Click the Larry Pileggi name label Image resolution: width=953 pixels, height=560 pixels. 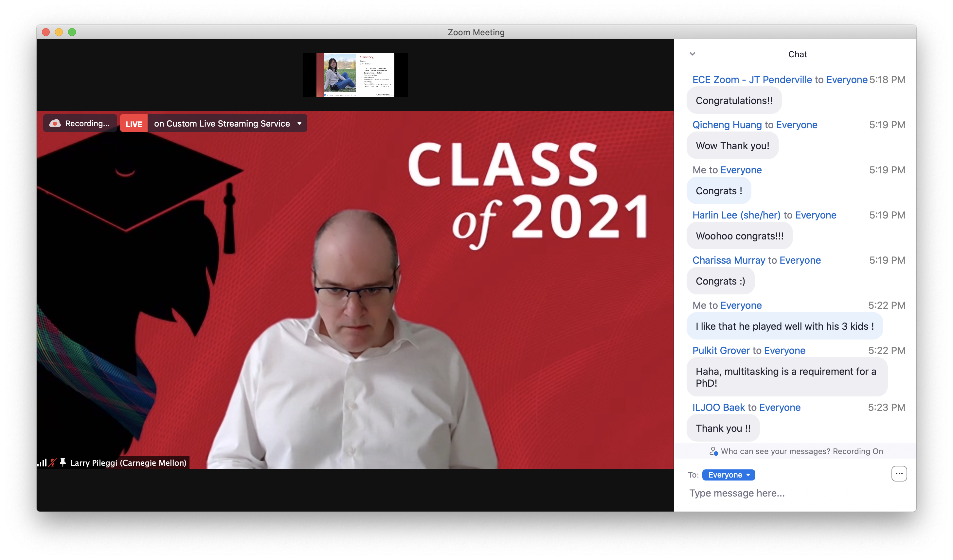click(128, 463)
